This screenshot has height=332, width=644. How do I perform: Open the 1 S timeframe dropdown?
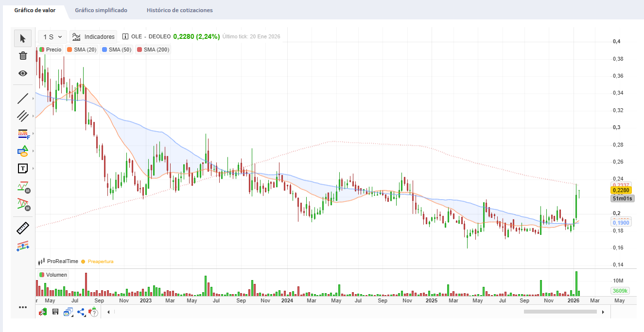[x=52, y=36]
